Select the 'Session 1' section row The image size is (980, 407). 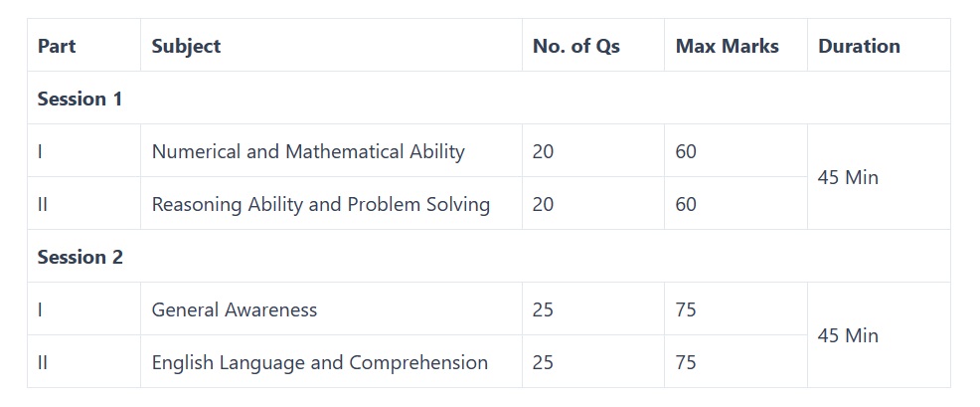coord(80,99)
